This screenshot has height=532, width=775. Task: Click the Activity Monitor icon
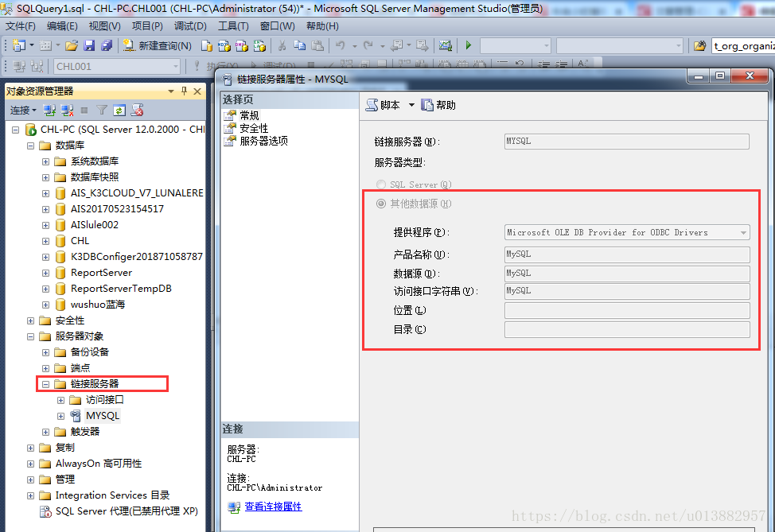[446, 46]
